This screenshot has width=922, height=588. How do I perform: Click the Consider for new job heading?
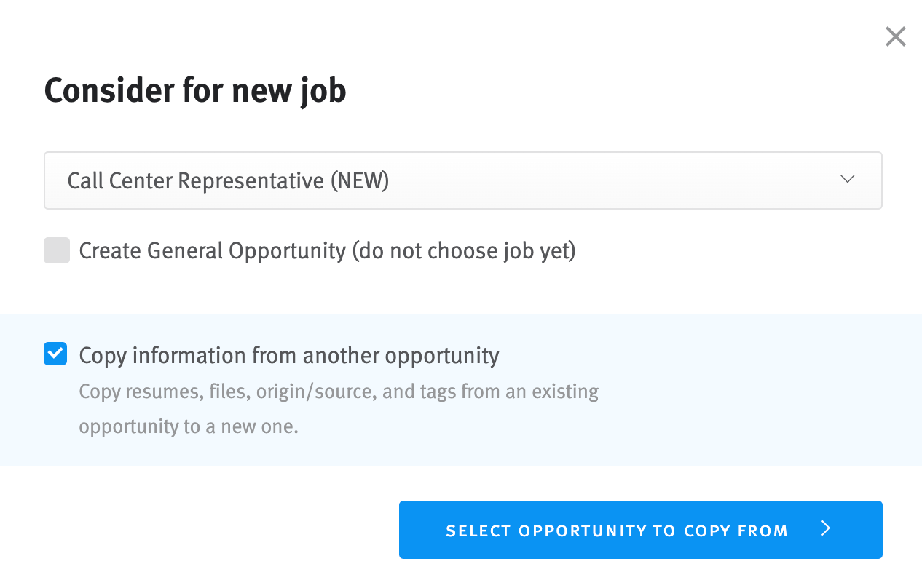[x=194, y=90]
